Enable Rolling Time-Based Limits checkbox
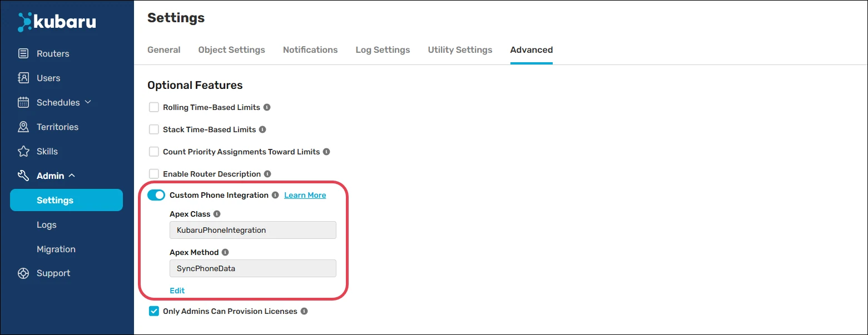This screenshot has width=868, height=335. 154,107
